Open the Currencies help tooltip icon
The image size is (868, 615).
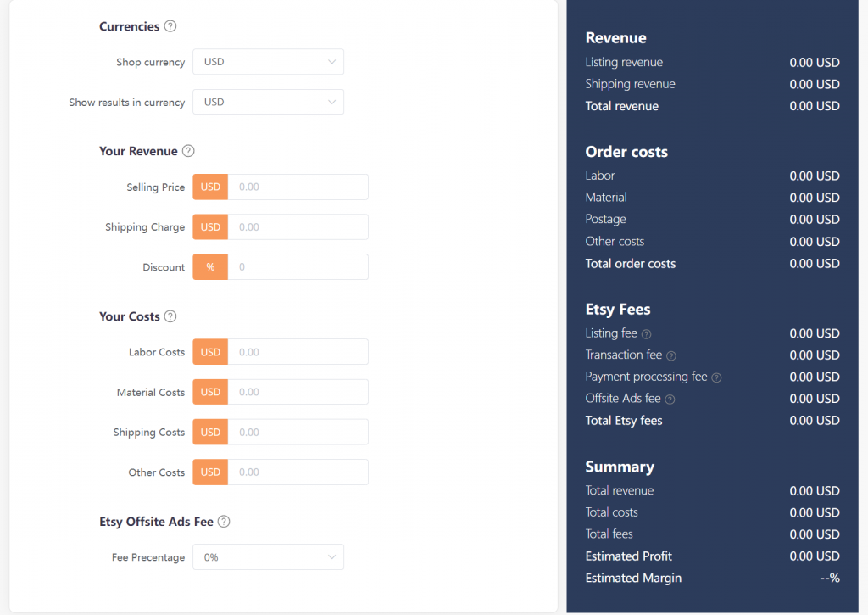pos(170,26)
